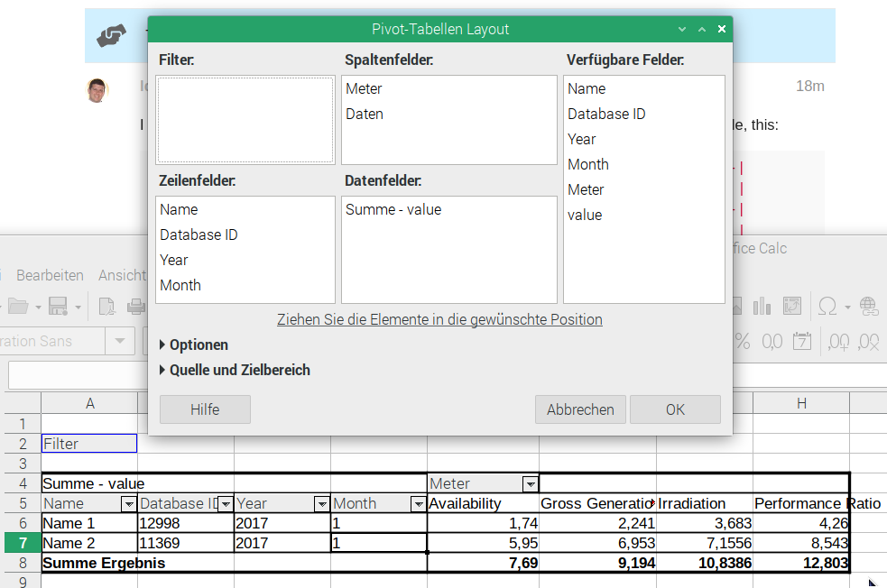Click the Hilfe button

point(205,409)
